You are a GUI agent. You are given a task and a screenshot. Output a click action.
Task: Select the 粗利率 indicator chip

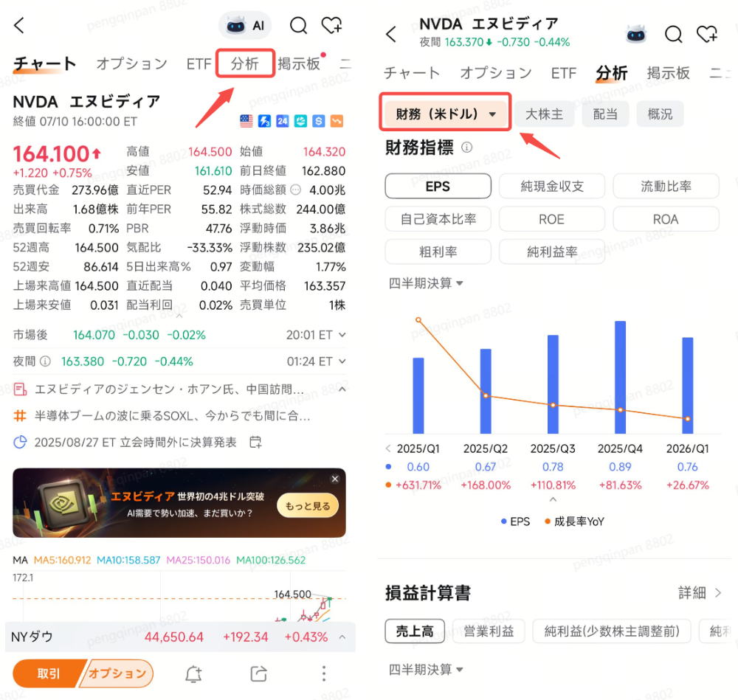tap(438, 252)
